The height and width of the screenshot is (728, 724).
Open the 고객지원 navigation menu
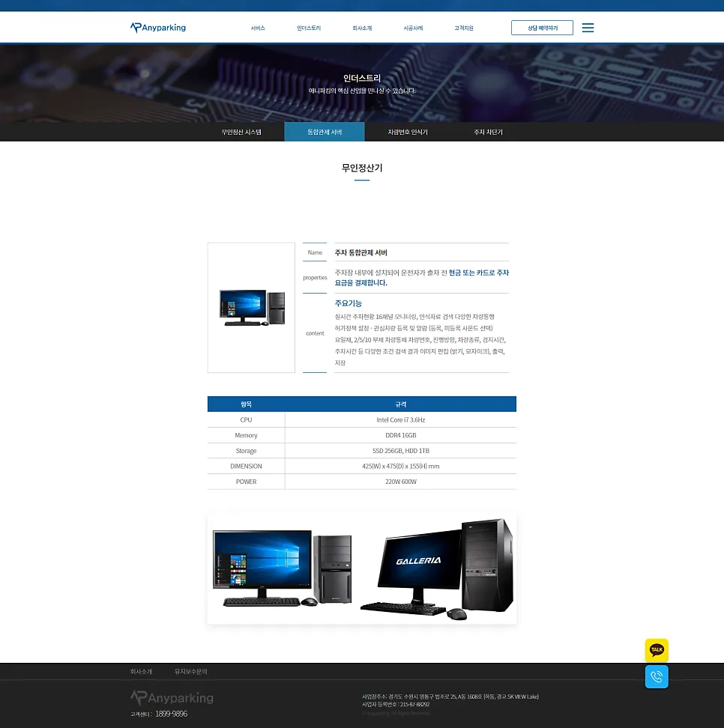464,28
